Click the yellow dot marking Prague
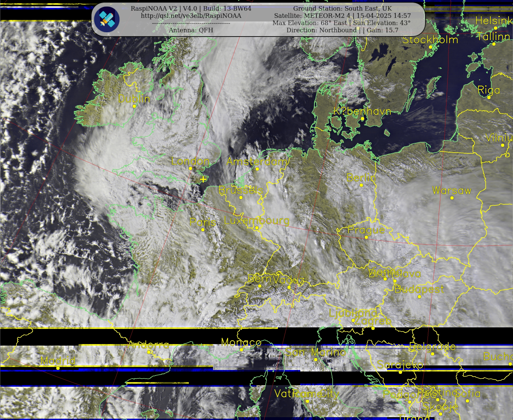 [366, 237]
